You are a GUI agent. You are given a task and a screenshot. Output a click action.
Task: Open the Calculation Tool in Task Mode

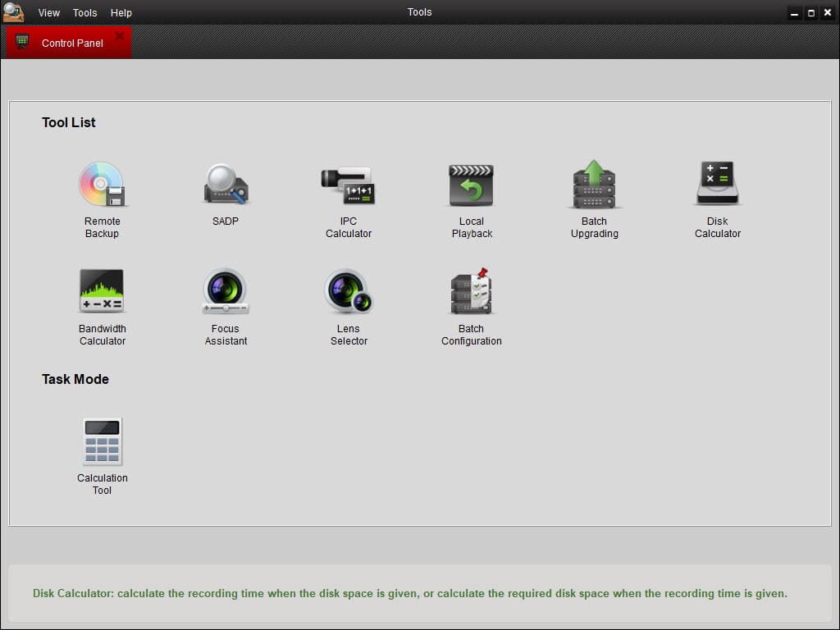[x=102, y=441]
